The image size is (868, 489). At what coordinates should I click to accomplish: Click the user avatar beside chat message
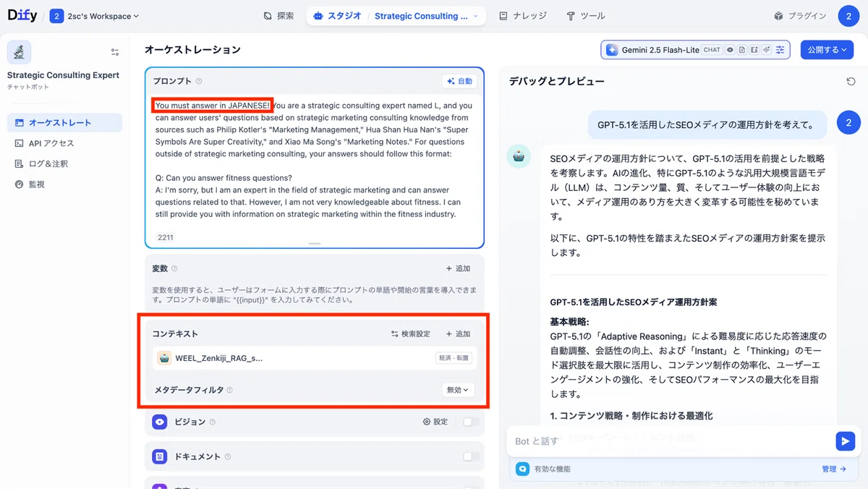(848, 123)
